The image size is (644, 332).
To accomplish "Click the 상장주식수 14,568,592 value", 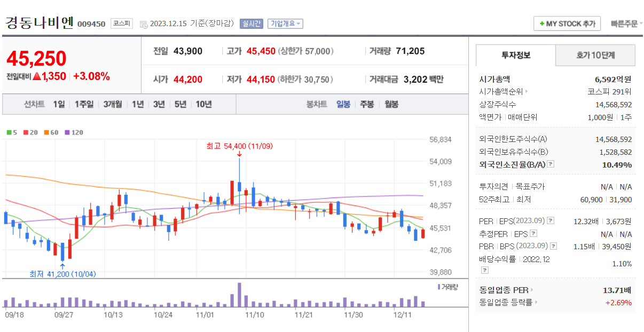I will (614, 104).
